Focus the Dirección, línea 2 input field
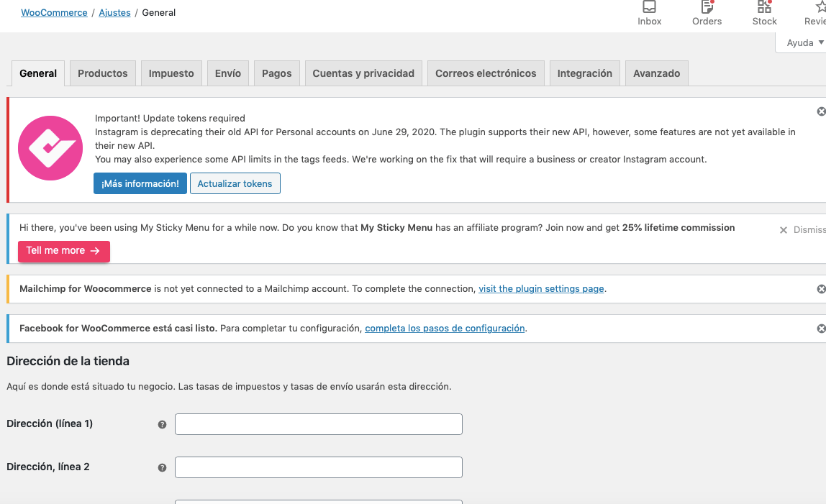The height and width of the screenshot is (504, 826). point(319,467)
